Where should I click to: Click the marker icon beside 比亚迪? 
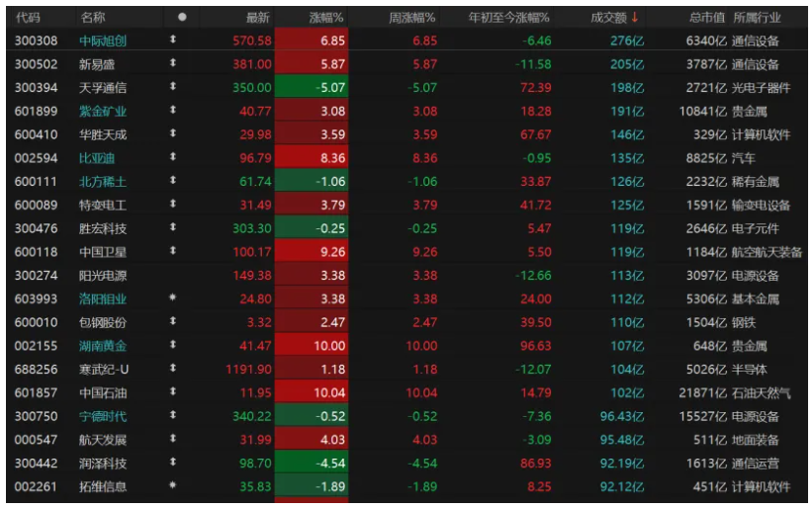pos(173,158)
